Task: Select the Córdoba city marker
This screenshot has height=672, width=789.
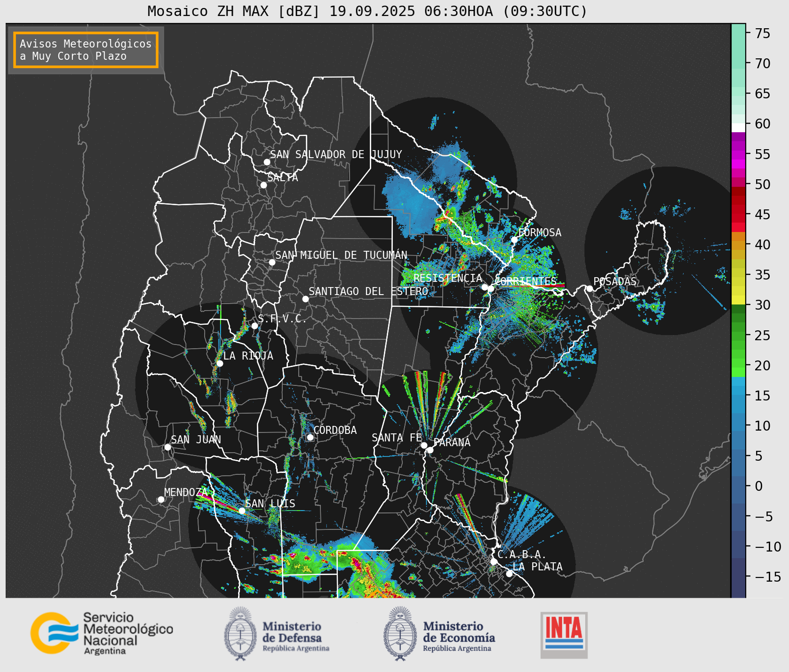Action: point(310,437)
